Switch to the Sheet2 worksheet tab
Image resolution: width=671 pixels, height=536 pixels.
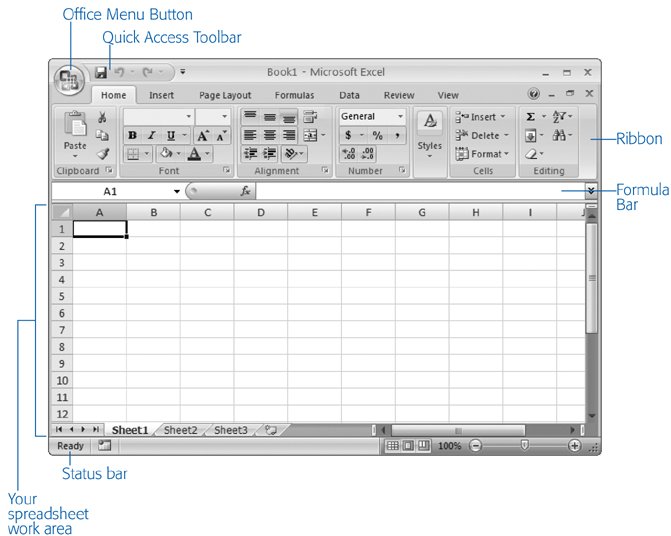click(x=180, y=431)
